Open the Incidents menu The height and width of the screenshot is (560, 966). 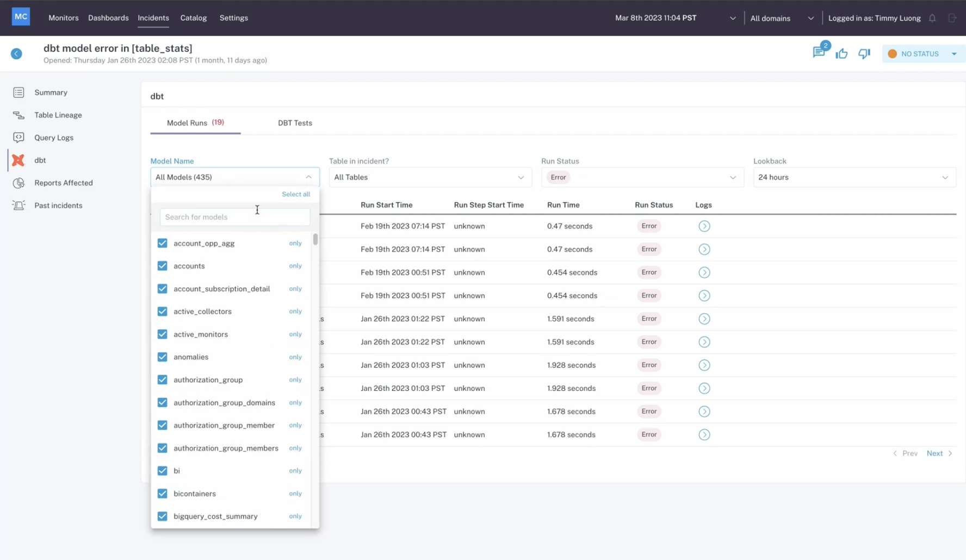[x=153, y=18]
